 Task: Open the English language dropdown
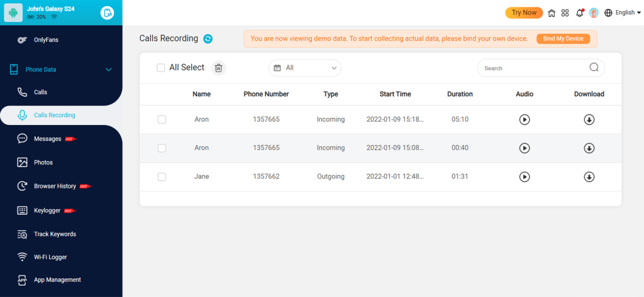tap(622, 13)
